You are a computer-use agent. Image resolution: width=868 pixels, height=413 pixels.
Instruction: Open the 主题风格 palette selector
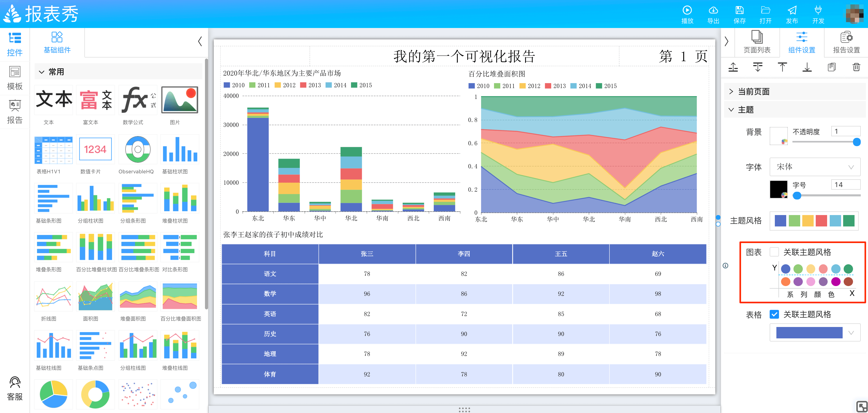pos(814,221)
